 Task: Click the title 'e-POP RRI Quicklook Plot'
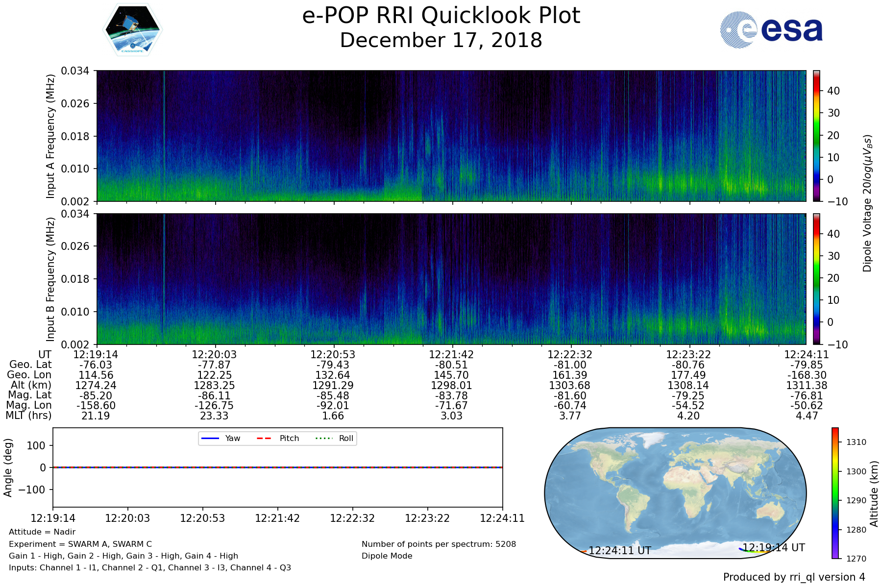[x=441, y=16]
